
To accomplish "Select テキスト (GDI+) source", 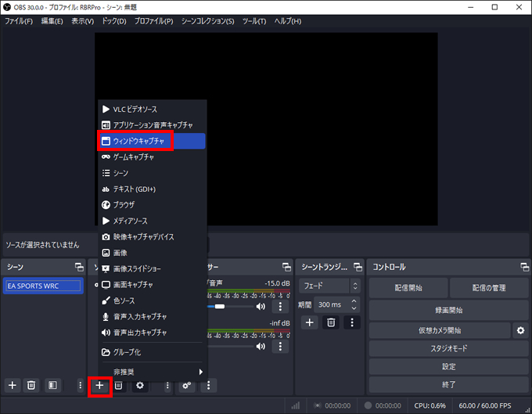I will [152, 189].
